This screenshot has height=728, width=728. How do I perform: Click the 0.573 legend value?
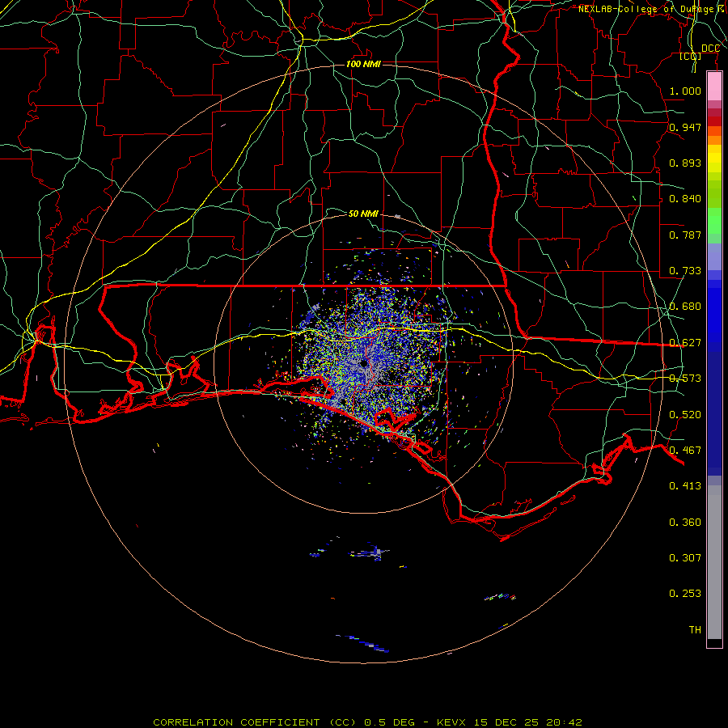[x=685, y=379]
